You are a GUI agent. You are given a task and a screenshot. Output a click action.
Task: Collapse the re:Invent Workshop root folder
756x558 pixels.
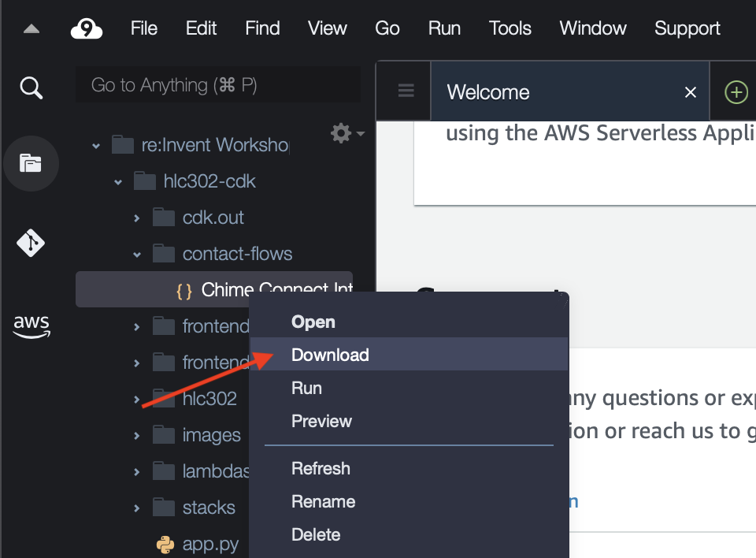[96, 146]
